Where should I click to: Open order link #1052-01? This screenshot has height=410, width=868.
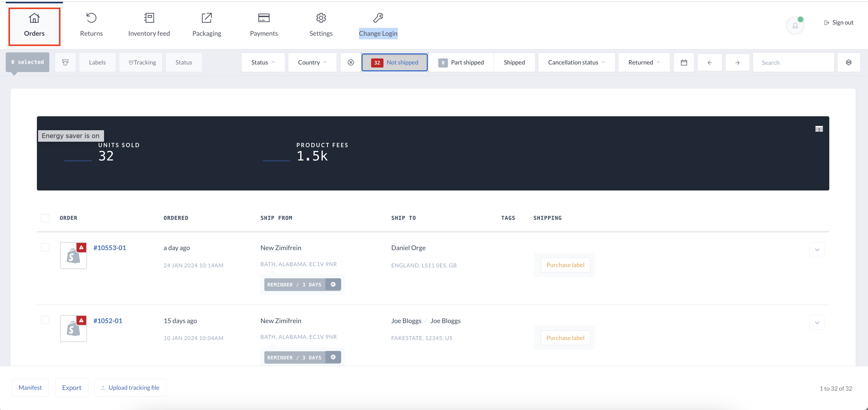coord(108,321)
